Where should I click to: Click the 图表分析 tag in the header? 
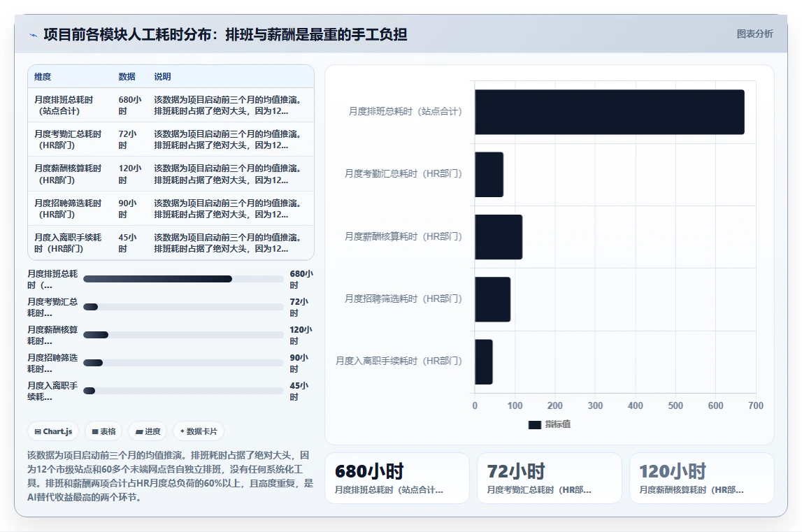[x=754, y=34]
